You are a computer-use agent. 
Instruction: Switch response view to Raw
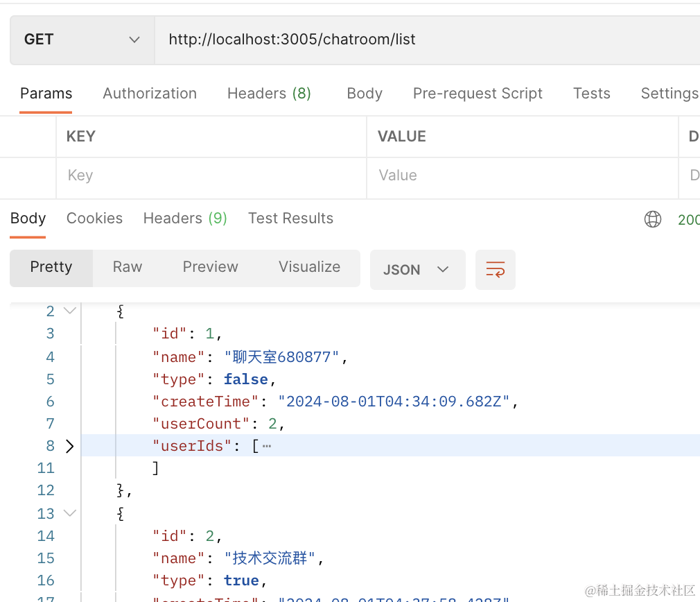[x=128, y=267]
